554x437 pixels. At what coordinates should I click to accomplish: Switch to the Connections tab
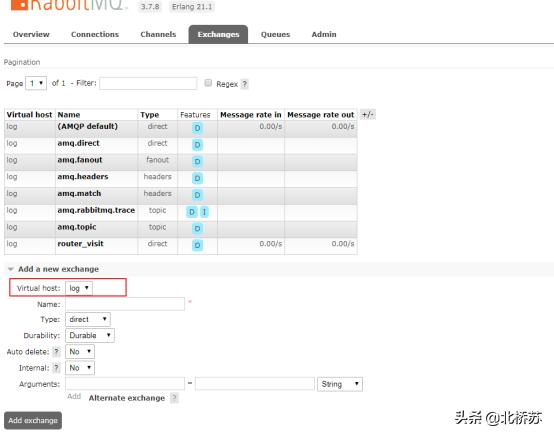click(x=95, y=34)
